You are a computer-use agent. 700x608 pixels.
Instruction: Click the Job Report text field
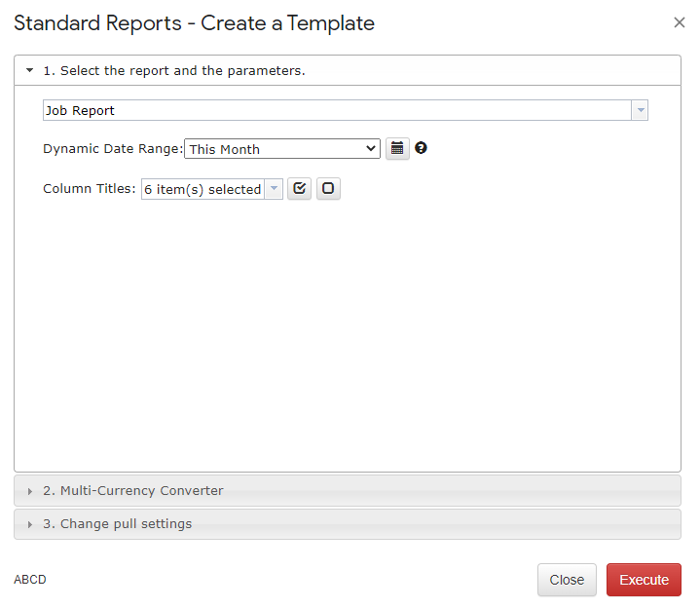click(x=336, y=110)
